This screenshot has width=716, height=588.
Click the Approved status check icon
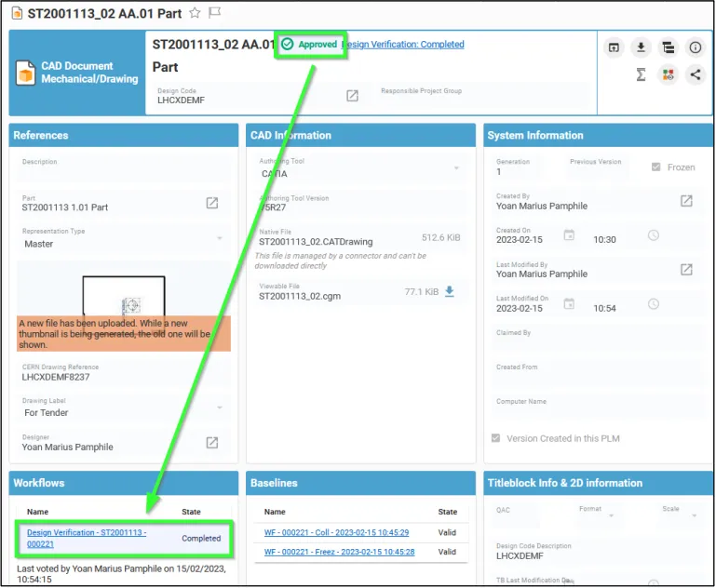pos(287,45)
